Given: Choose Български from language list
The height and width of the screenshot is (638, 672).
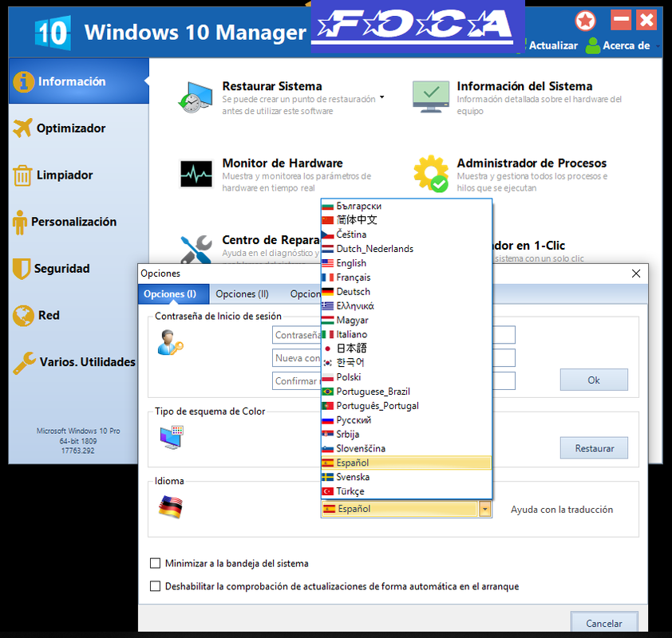Looking at the screenshot, I should pos(406,206).
